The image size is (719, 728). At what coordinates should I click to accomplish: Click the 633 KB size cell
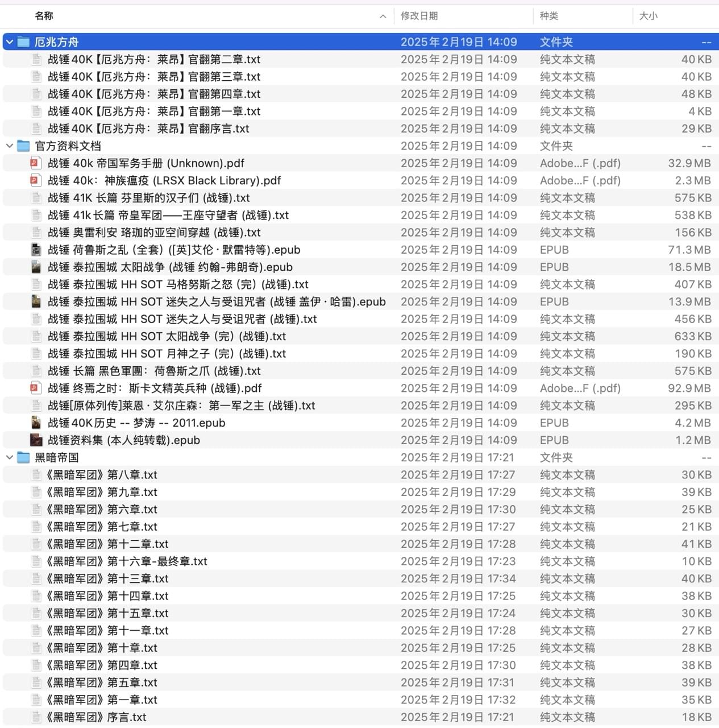[x=693, y=337]
